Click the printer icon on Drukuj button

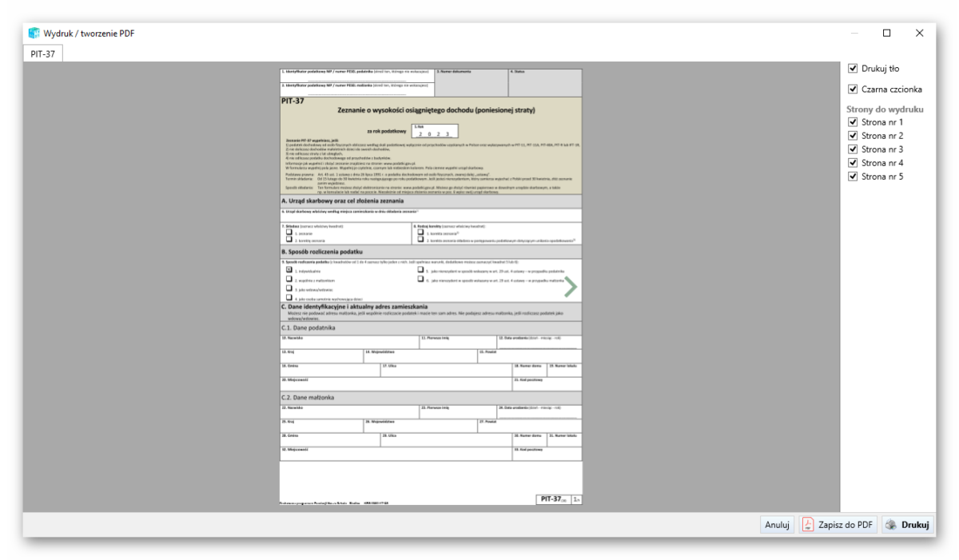click(891, 525)
